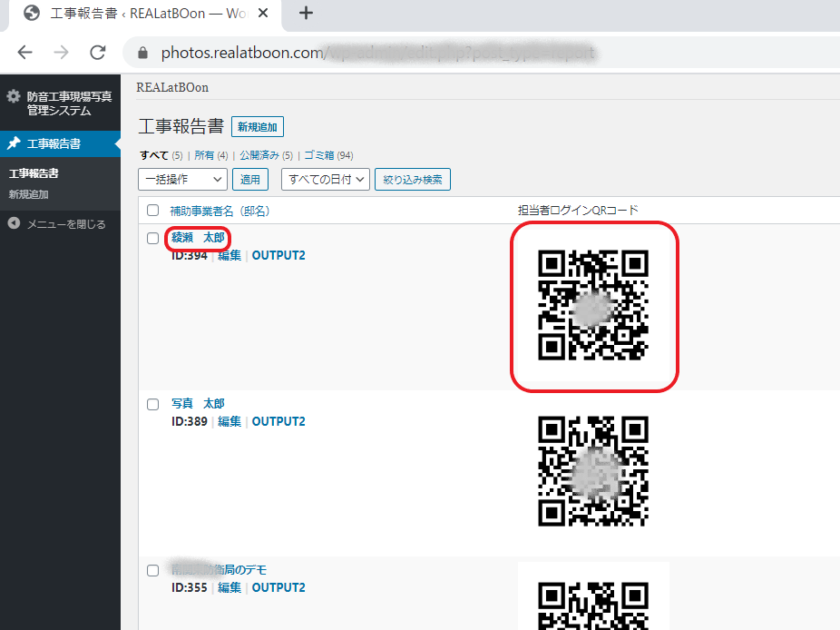
Task: Tick the checkbox for 綾瀬 太郎 row
Action: (153, 238)
